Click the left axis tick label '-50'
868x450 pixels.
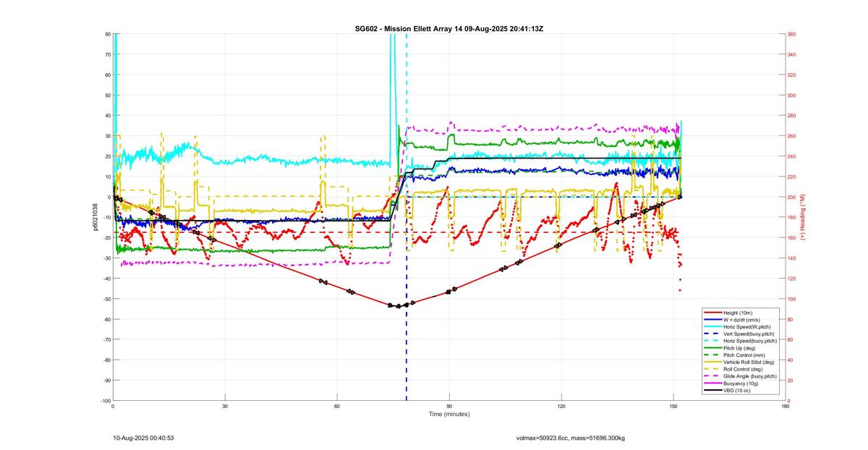click(x=106, y=299)
